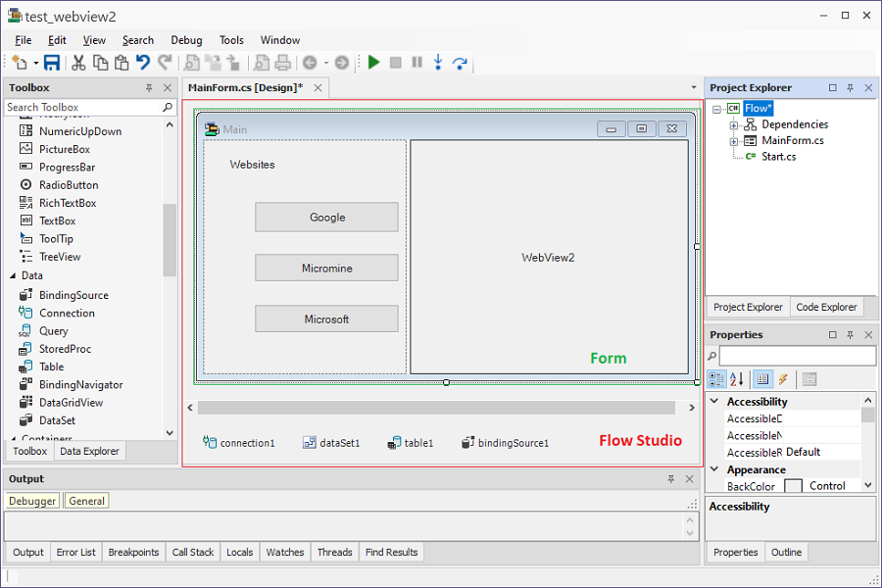Start debugging with the green Run icon
The image size is (882, 588).
373,63
